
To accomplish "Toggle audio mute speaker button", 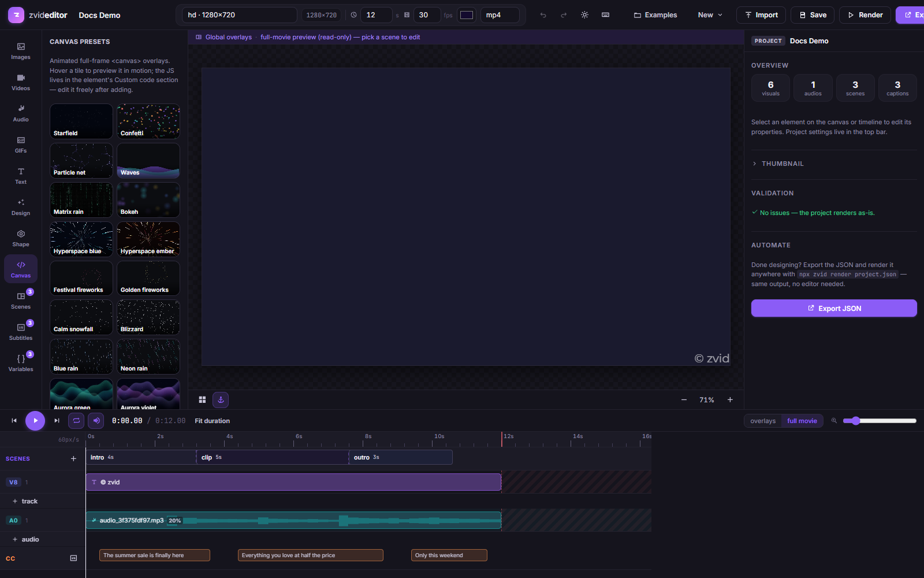I will (x=96, y=421).
